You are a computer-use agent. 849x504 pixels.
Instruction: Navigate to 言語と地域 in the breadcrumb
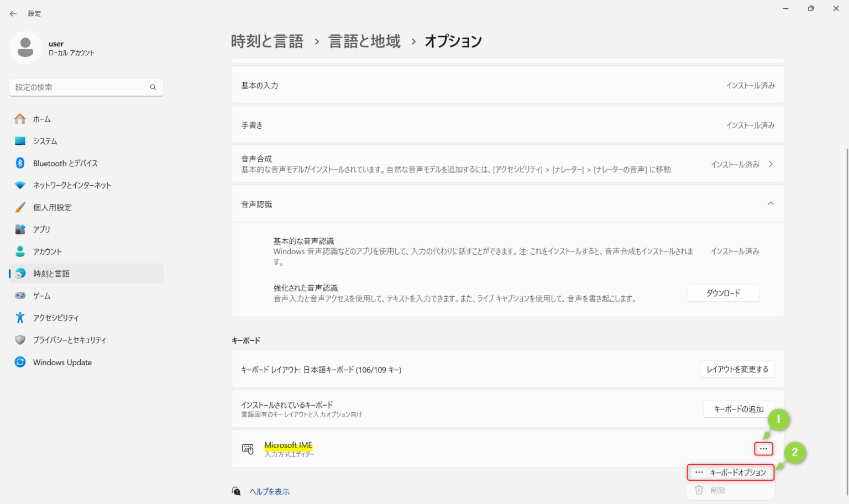[364, 41]
